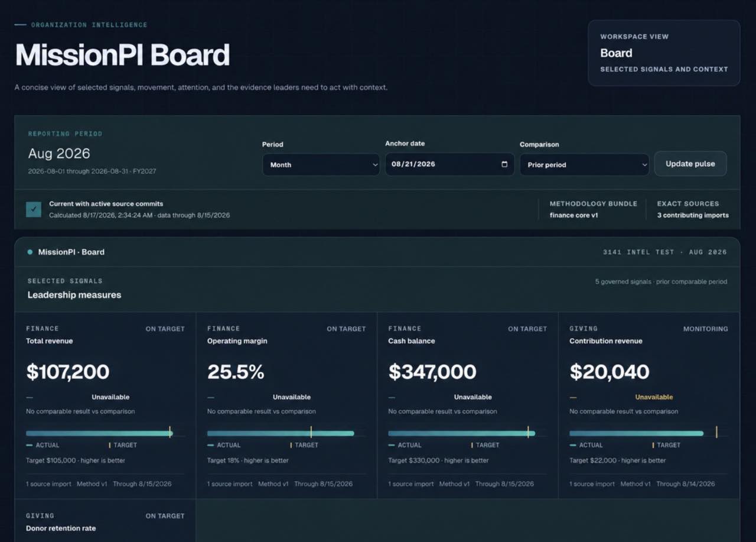Click the Cash balance progress bar
The width and height of the screenshot is (756, 542).
[x=461, y=433]
